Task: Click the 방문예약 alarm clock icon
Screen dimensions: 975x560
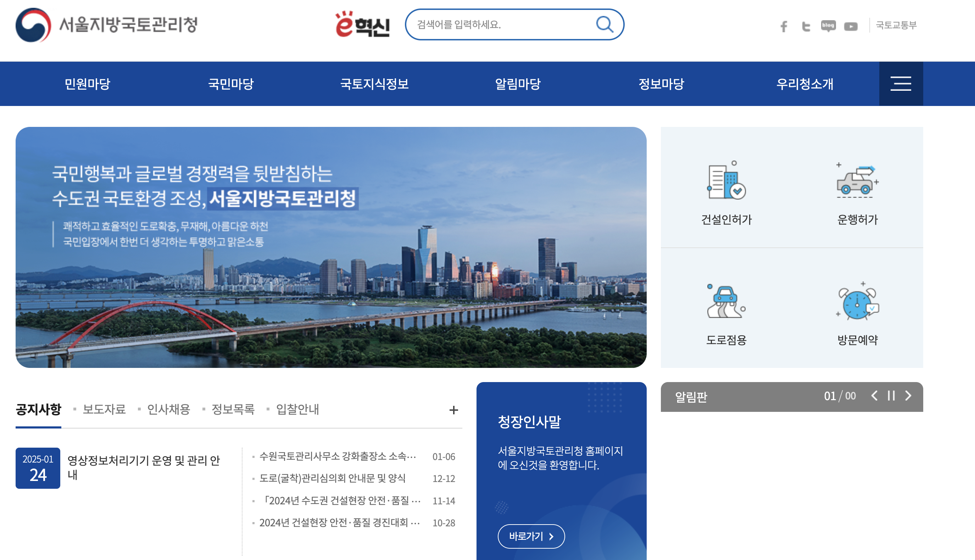Action: pos(858,301)
